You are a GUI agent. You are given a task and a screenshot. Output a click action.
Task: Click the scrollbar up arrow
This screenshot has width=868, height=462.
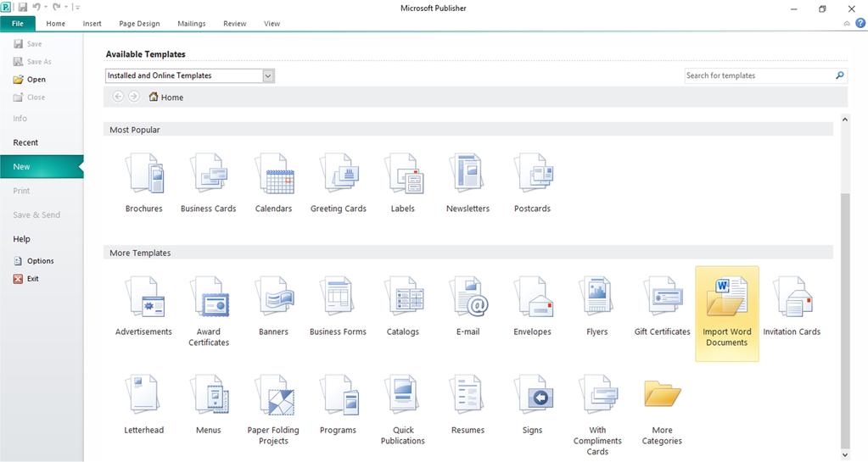[x=845, y=119]
